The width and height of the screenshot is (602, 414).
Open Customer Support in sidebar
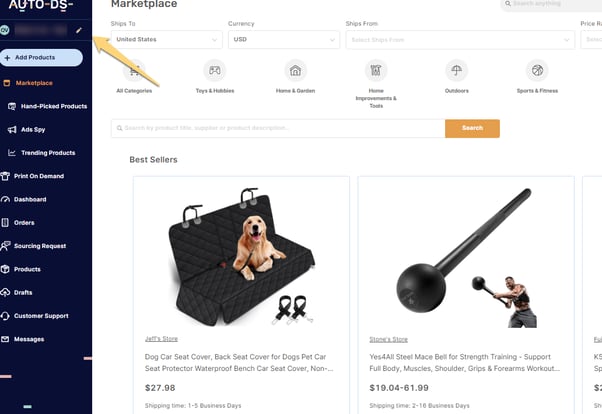pyautogui.click(x=35, y=316)
